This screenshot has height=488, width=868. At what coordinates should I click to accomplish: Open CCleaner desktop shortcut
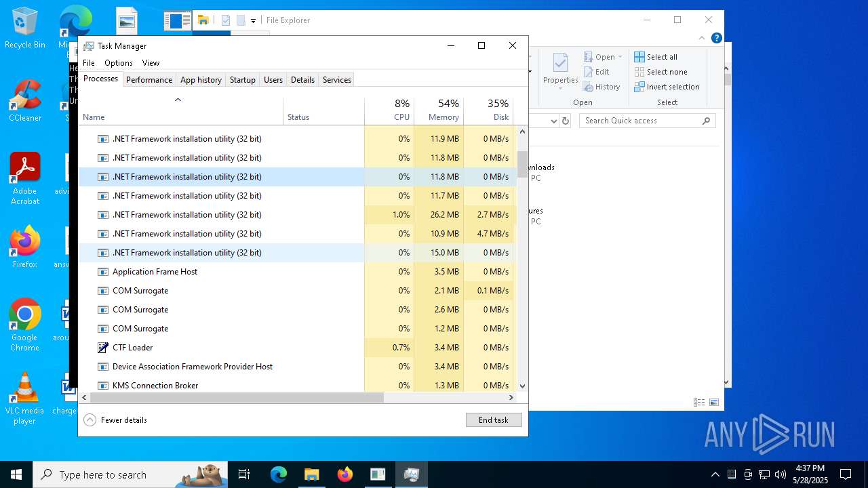[x=24, y=100]
